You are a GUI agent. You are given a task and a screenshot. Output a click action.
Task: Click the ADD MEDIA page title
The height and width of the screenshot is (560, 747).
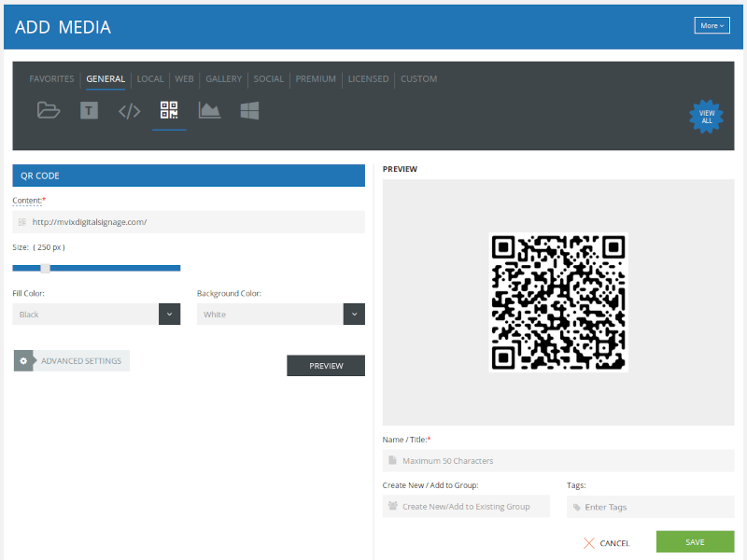63,27
